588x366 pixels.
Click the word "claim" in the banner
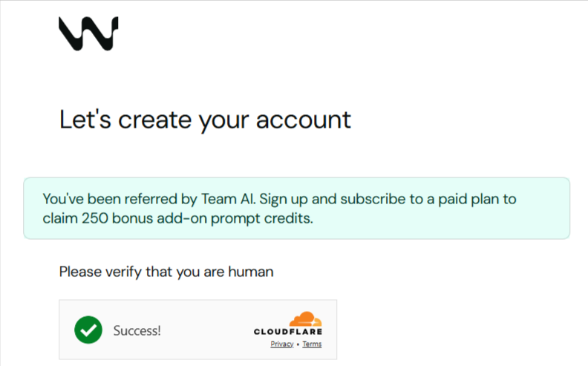(59, 218)
